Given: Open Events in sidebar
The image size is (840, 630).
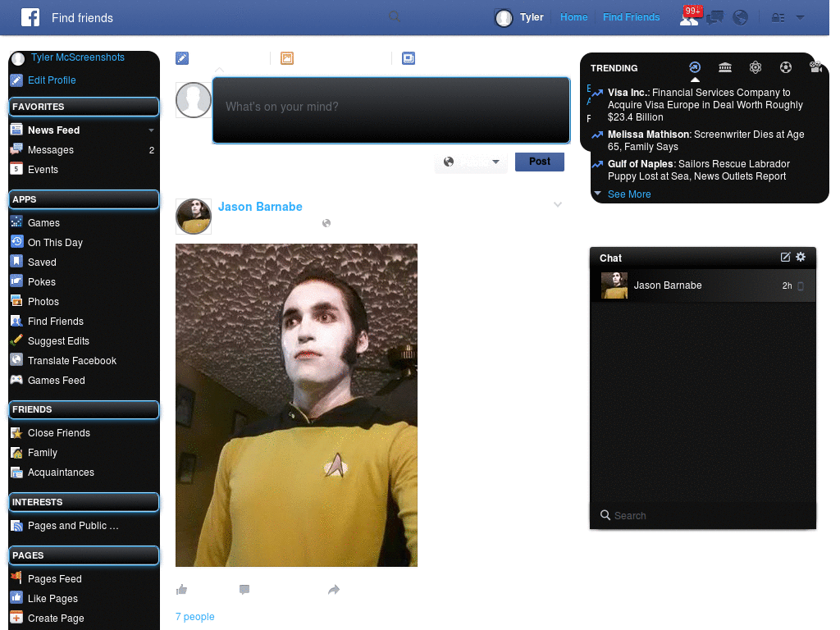Looking at the screenshot, I should click(43, 170).
